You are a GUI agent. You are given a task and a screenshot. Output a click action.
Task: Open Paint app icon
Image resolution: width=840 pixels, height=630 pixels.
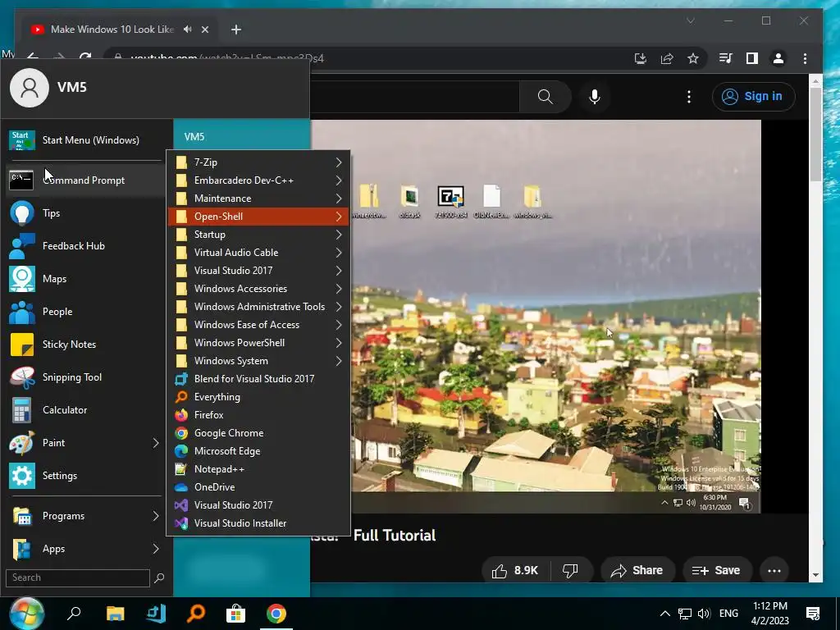point(22,443)
